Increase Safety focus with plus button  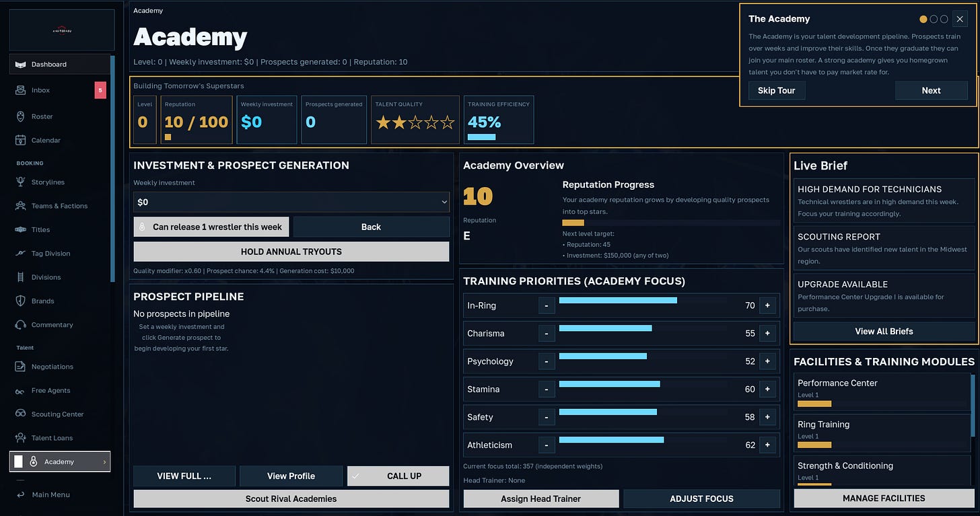coord(767,417)
